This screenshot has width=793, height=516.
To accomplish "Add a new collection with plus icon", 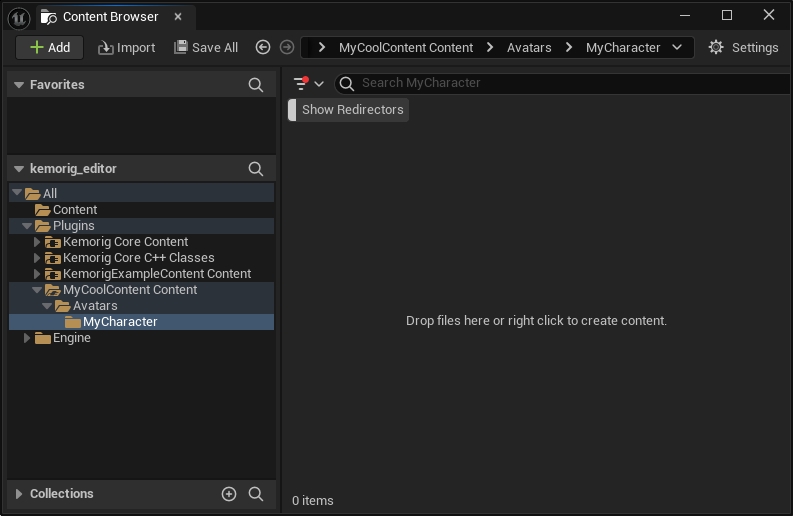I will tap(229, 494).
